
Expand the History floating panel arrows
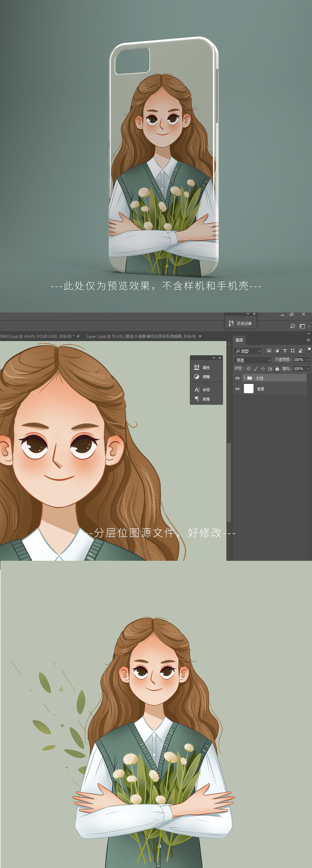tap(248, 314)
